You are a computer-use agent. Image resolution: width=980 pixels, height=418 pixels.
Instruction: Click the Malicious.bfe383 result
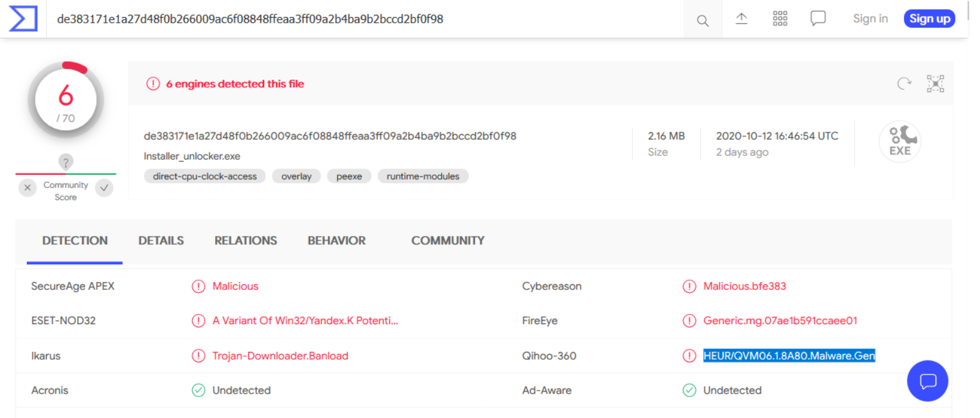(745, 286)
